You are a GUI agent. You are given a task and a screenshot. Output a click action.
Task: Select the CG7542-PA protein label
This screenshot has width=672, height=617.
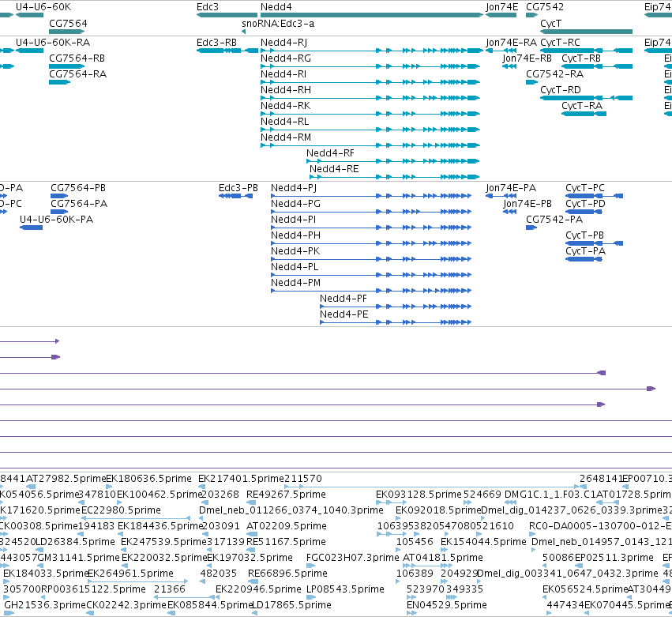(x=554, y=220)
